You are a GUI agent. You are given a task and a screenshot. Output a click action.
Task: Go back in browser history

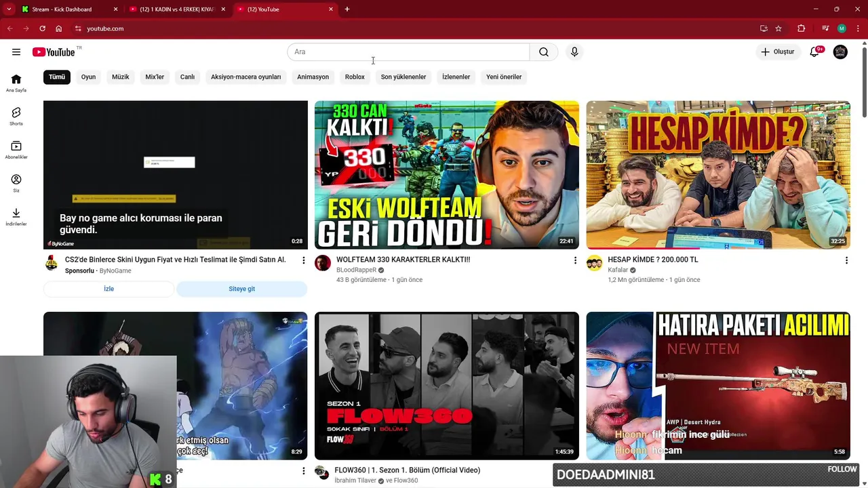coord(9,28)
